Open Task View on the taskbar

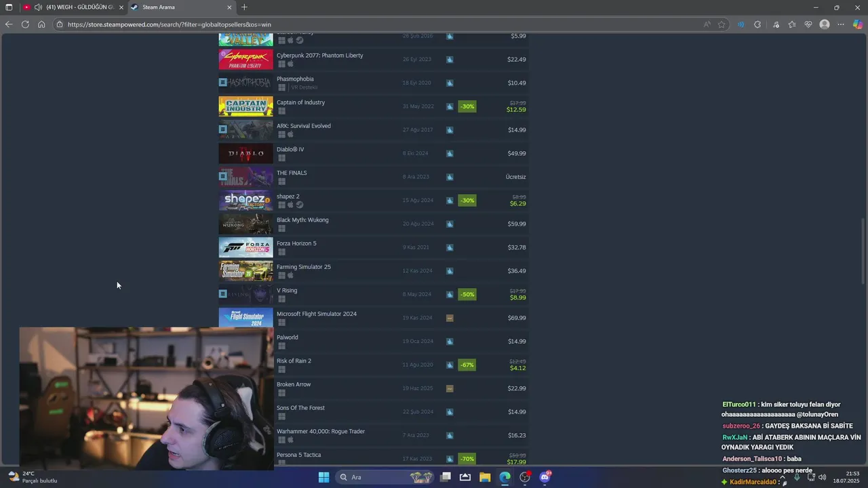pos(445,477)
